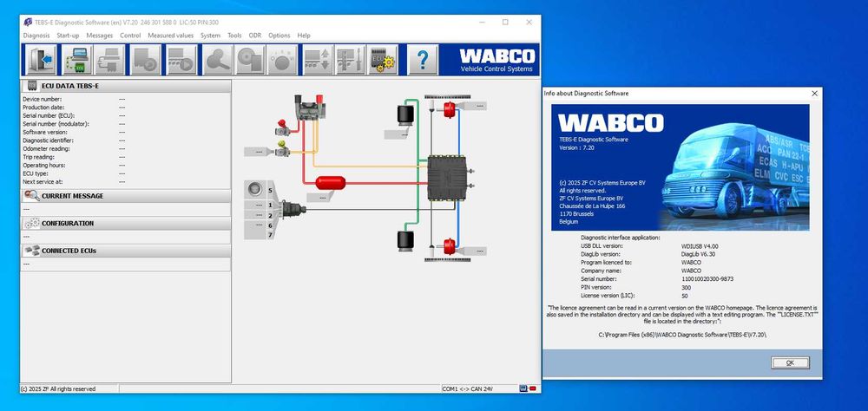868x411 pixels.
Task: Click the ECU DATA TEBS-E panel header
Action: pyautogui.click(x=126, y=86)
